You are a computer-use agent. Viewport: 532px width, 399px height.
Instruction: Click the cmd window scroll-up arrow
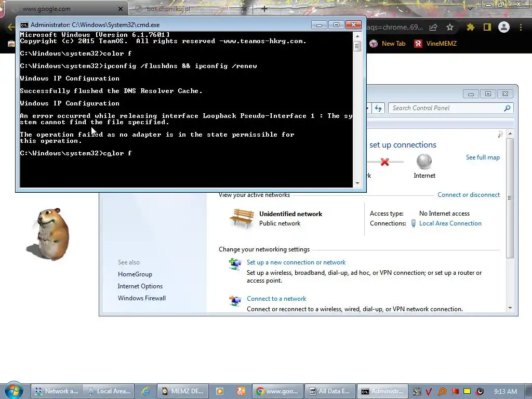(x=357, y=36)
